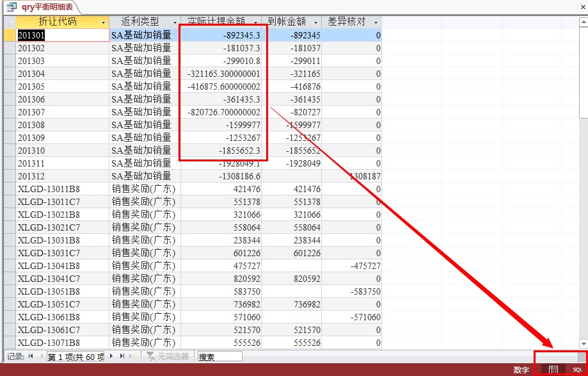Click select-all corner box of datasheet

(10, 22)
